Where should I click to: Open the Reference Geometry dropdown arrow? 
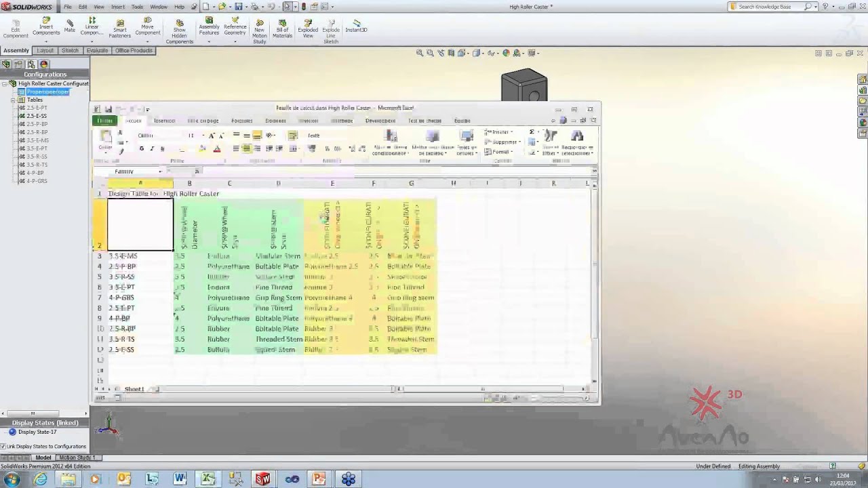[x=235, y=41]
